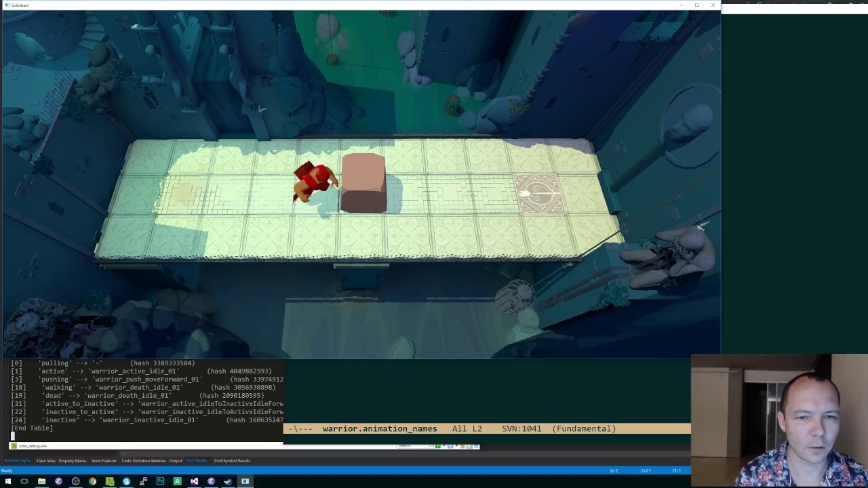This screenshot has width=868, height=488.
Task: Click SVN:1041 in the mode line
Action: [521, 428]
